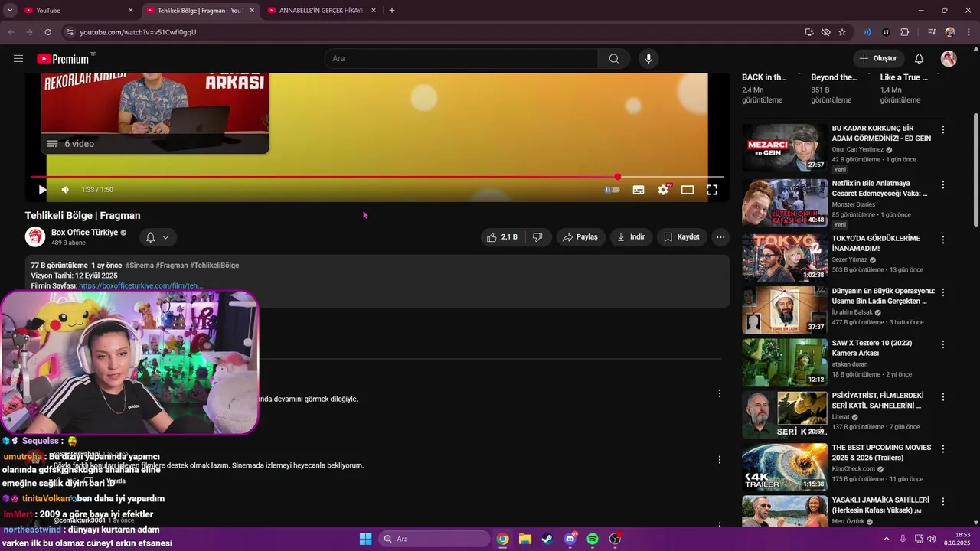This screenshot has height=551, width=980.
Task: Play the video
Action: [x=43, y=190]
